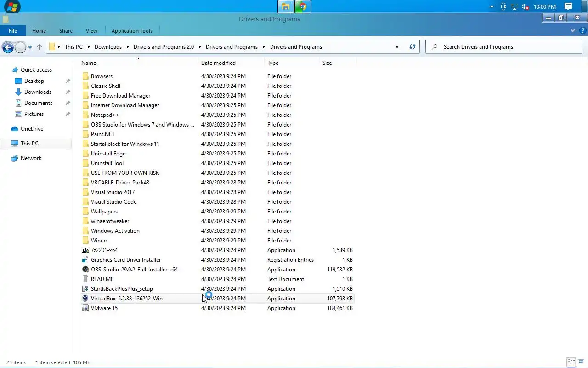Click the muted volume tray icon
Screen dimensions: 588x368
point(526,7)
